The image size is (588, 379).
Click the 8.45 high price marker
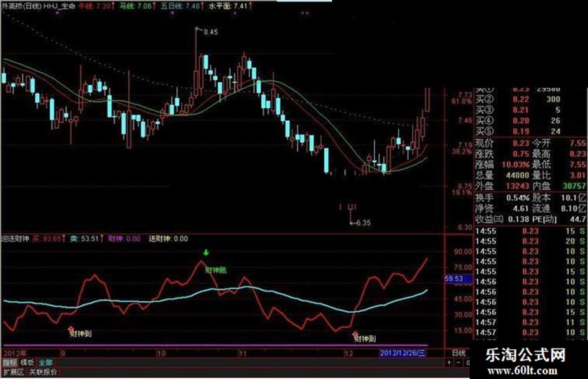tap(210, 32)
